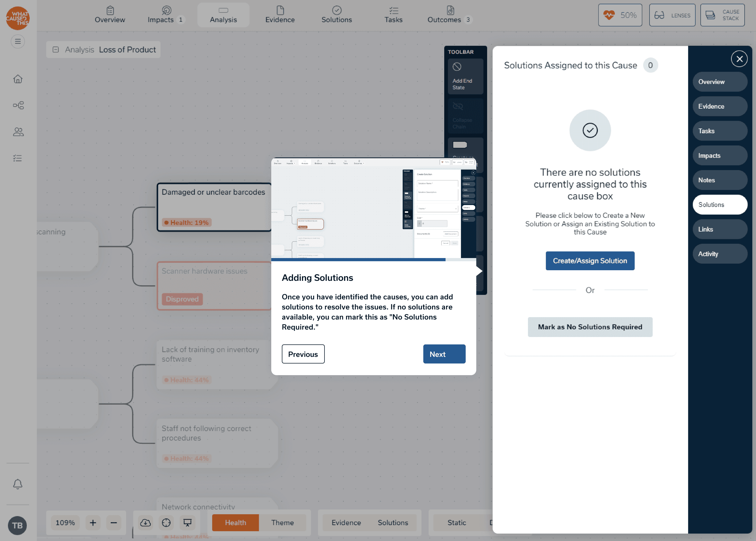Click the crosshair center view icon

point(166,522)
